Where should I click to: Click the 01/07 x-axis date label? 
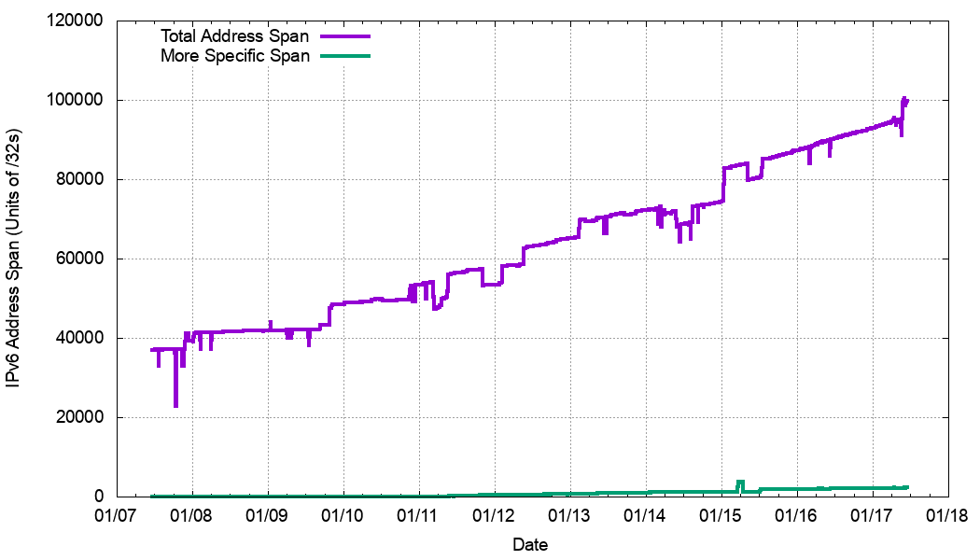pyautogui.click(x=118, y=515)
